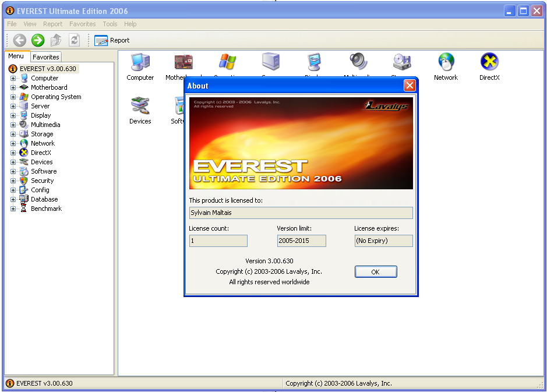The height and width of the screenshot is (392, 547).
Task: Select the Multimedia speaker icon in the main pane
Action: click(x=358, y=62)
